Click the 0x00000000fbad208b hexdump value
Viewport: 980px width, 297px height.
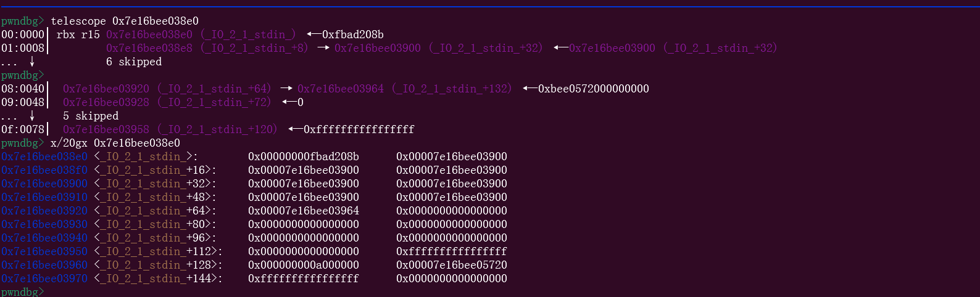pos(304,157)
